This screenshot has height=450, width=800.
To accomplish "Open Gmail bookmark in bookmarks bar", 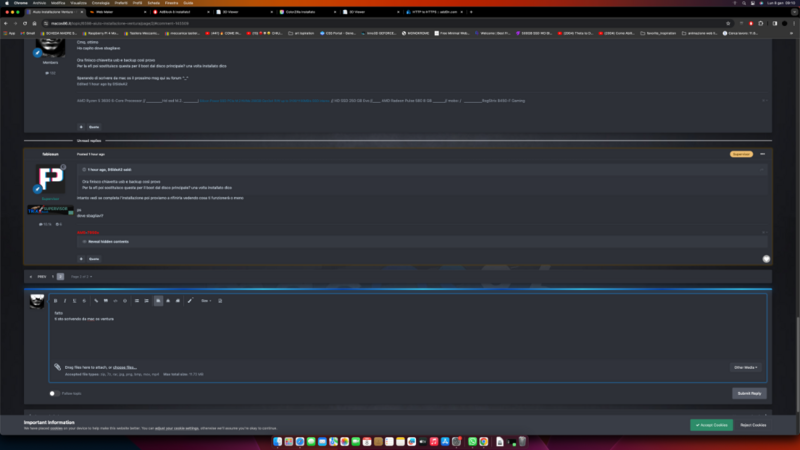I will 28,33.
